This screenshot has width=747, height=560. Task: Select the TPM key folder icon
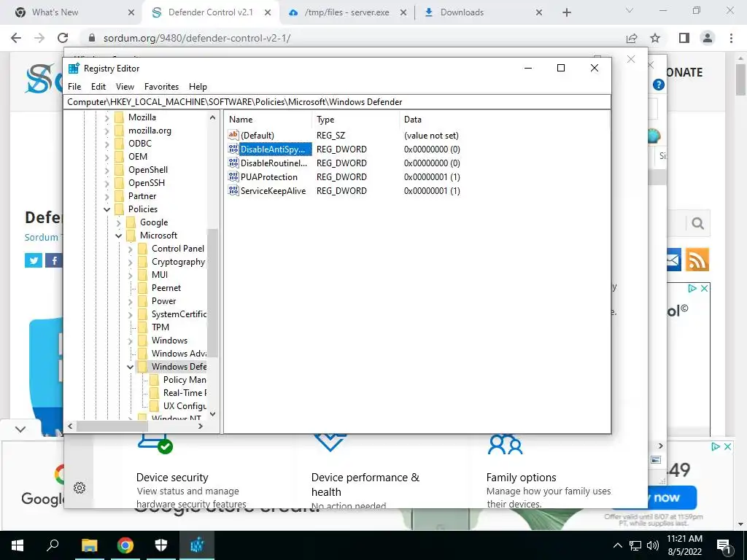tap(142, 327)
